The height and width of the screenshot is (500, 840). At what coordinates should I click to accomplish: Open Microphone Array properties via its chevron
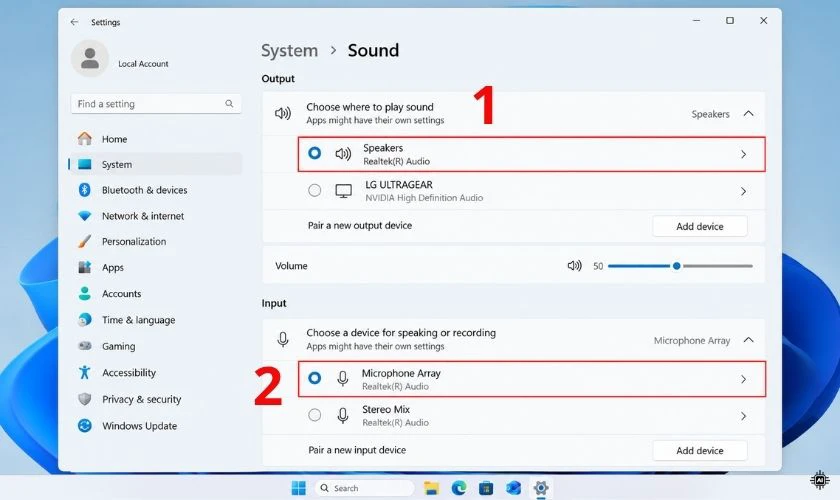coord(743,379)
